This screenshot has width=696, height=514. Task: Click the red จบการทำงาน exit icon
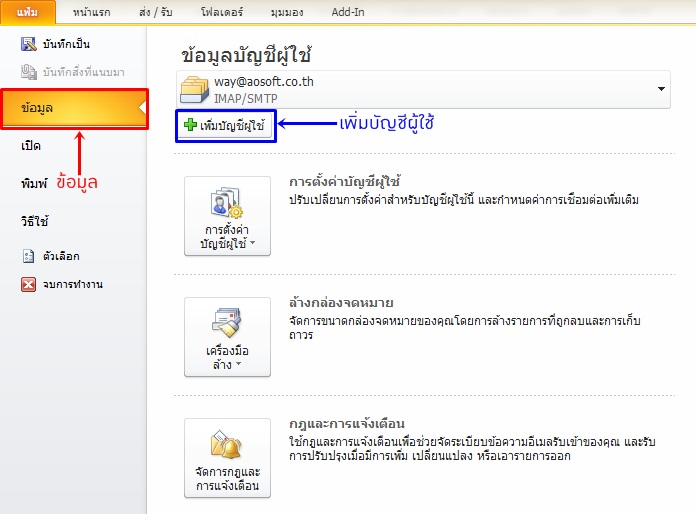tap(28, 284)
